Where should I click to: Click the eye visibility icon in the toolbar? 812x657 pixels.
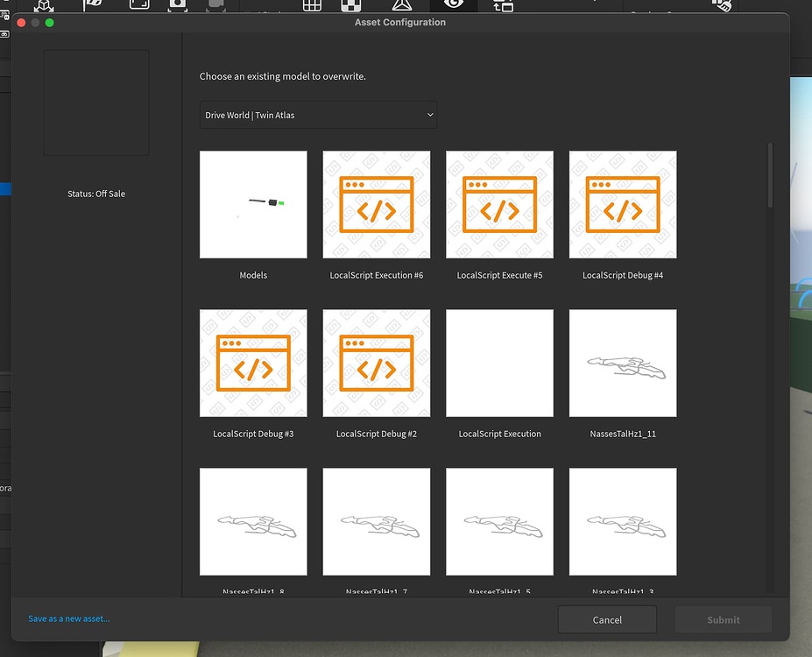click(452, 5)
